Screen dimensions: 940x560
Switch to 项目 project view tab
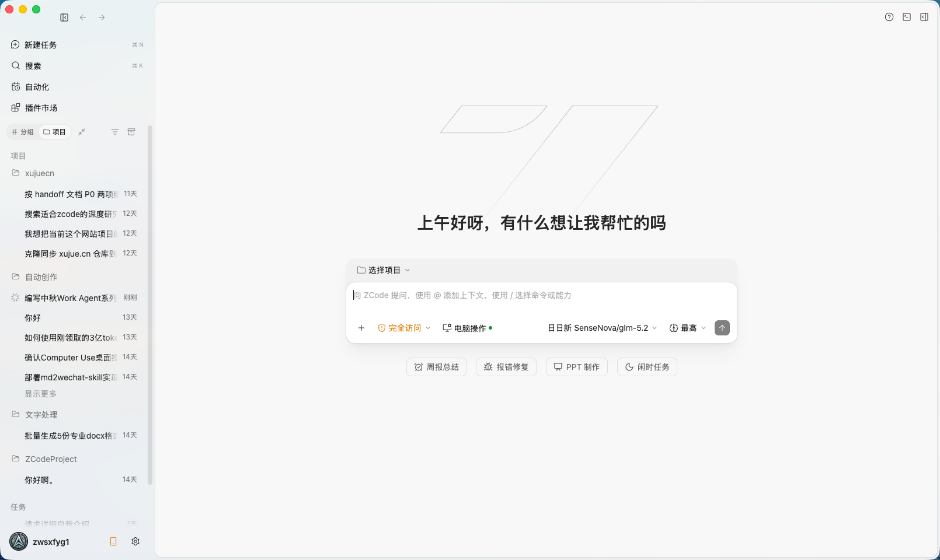[x=55, y=132]
